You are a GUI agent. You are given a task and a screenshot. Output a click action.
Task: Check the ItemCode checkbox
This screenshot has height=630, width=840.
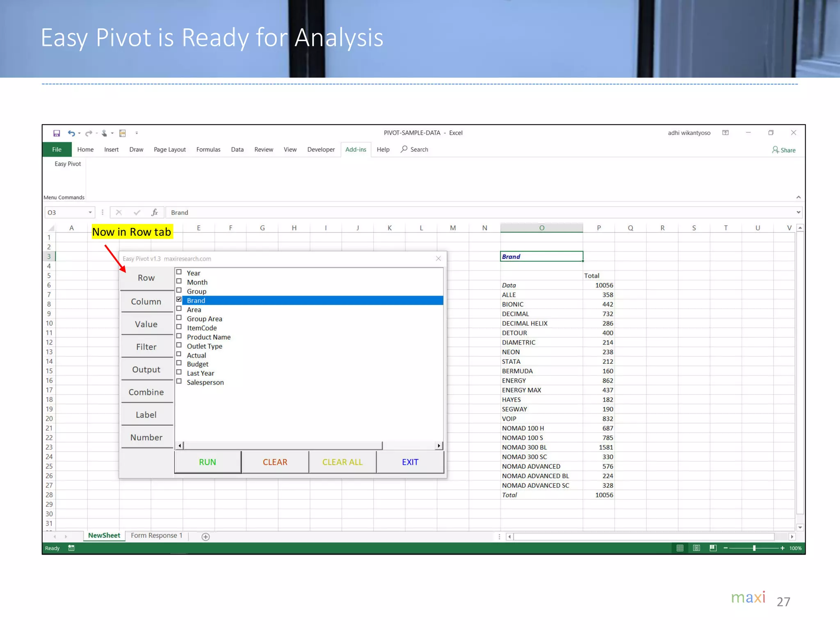(179, 326)
